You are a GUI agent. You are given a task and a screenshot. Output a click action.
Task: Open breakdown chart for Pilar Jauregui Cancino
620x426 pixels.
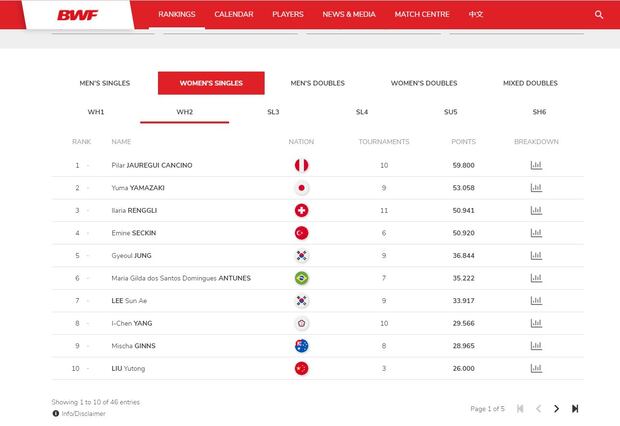(536, 165)
